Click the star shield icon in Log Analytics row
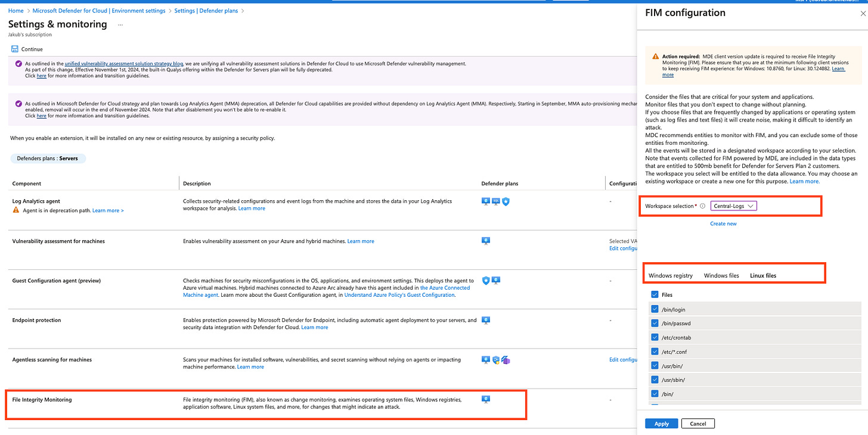This screenshot has height=435, width=868. pyautogui.click(x=506, y=201)
